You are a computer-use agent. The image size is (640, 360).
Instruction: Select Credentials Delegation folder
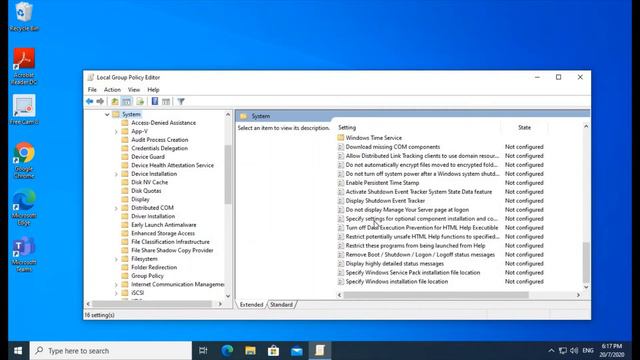(x=159, y=148)
